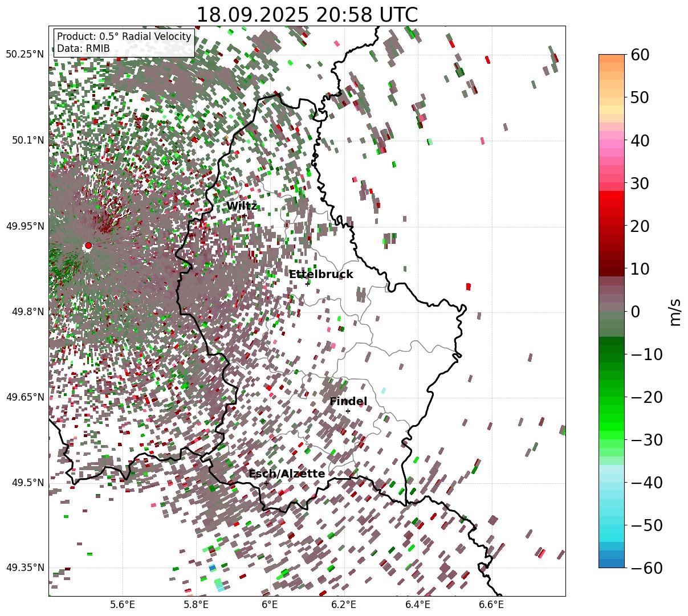688x616 pixels.
Task: Click the colorbar "m/s" unit label
Action: click(675, 311)
